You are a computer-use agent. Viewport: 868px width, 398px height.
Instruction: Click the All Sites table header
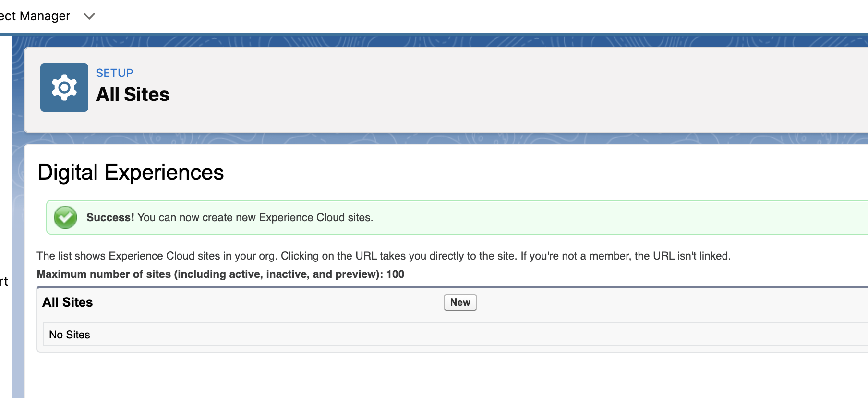tap(68, 302)
